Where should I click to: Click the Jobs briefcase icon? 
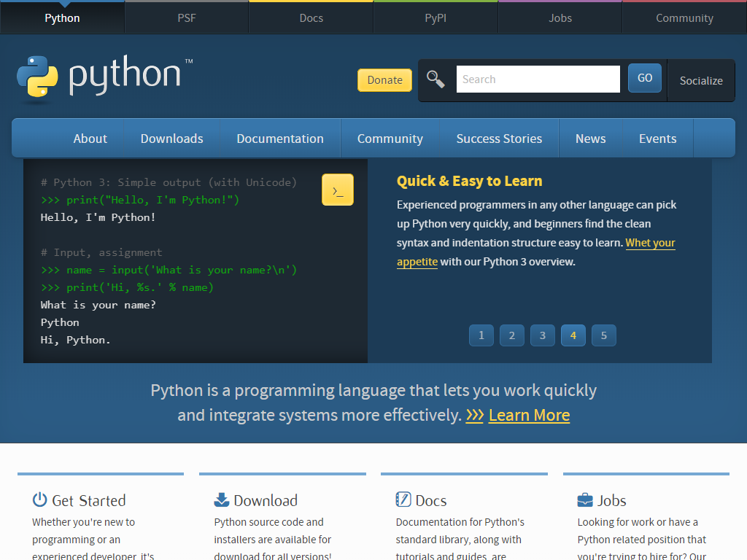pos(585,500)
